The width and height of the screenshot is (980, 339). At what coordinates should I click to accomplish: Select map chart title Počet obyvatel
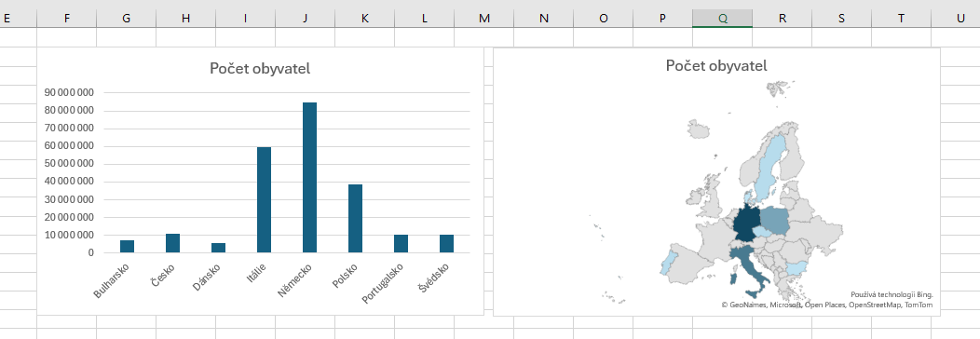point(716,65)
